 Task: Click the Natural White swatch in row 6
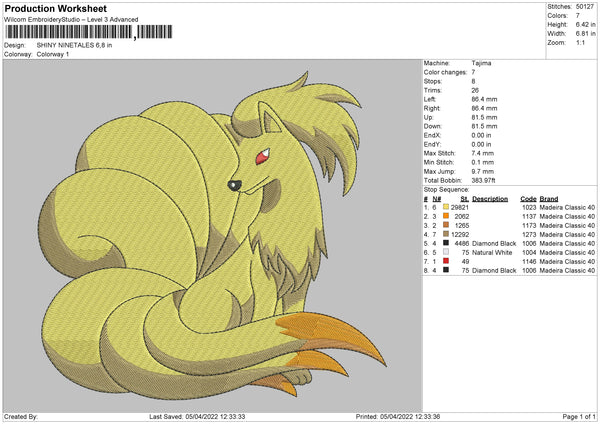(446, 252)
